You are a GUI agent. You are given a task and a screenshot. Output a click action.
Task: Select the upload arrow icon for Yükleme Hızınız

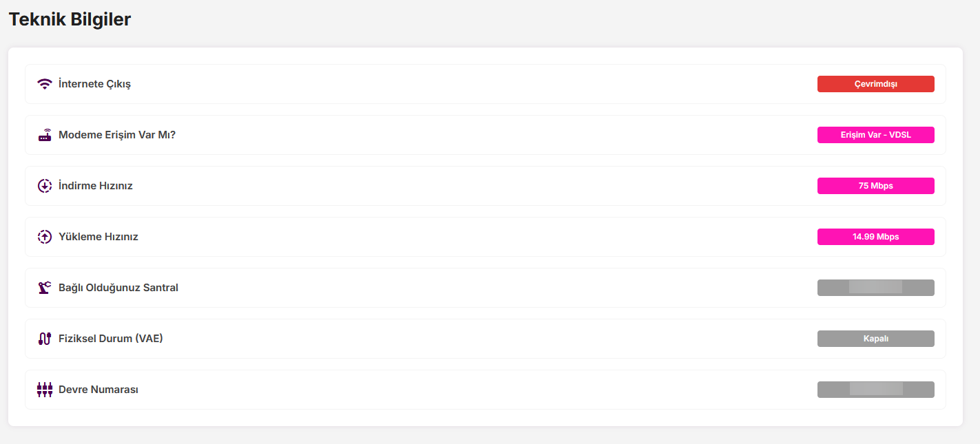pyautogui.click(x=45, y=237)
